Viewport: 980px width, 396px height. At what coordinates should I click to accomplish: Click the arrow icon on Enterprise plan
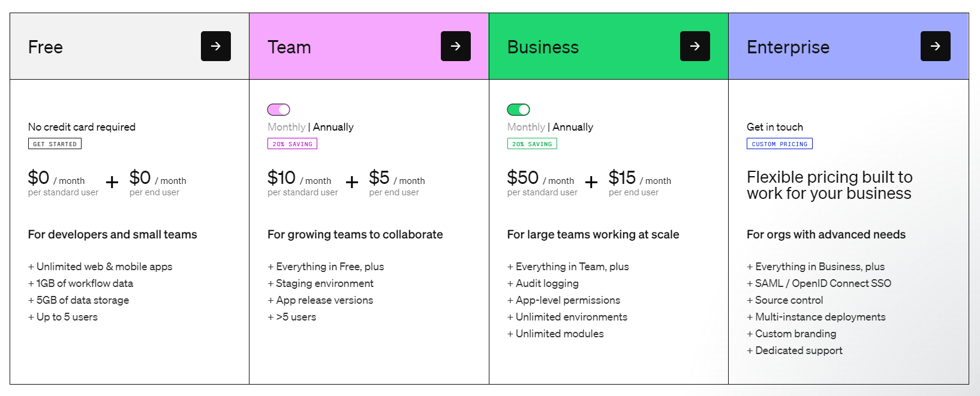click(x=936, y=46)
